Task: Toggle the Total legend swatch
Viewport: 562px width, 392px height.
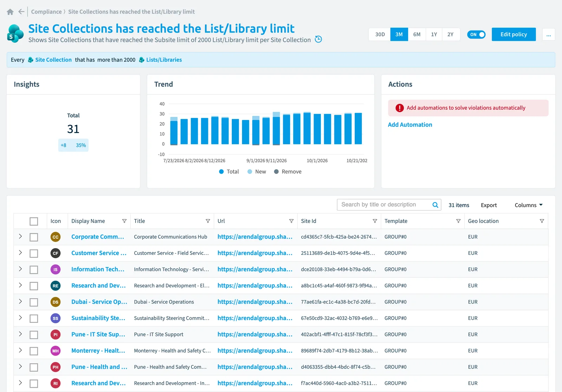Action: tap(221, 172)
